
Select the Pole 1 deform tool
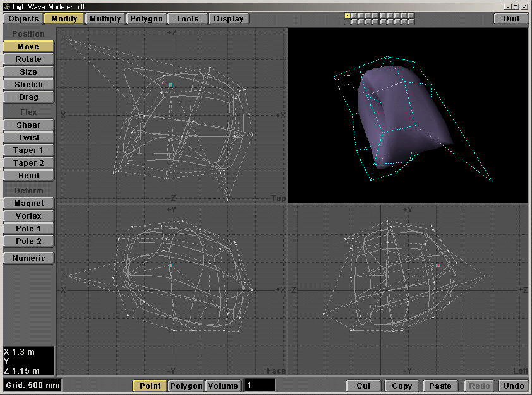[x=28, y=228]
